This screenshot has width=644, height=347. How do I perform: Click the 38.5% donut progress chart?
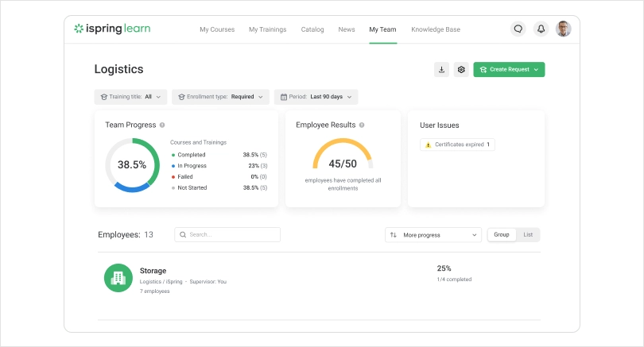pyautogui.click(x=132, y=165)
